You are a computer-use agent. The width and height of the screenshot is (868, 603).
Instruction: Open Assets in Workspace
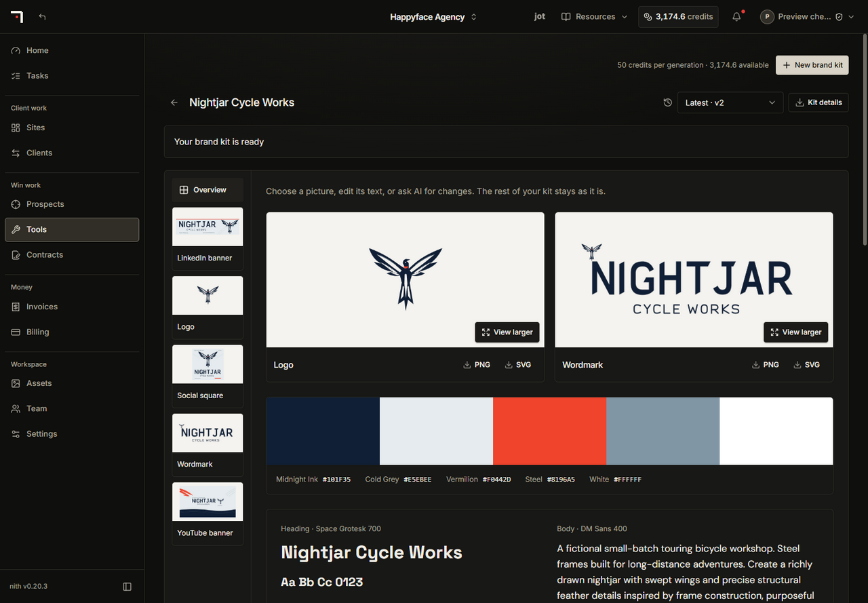click(72, 383)
